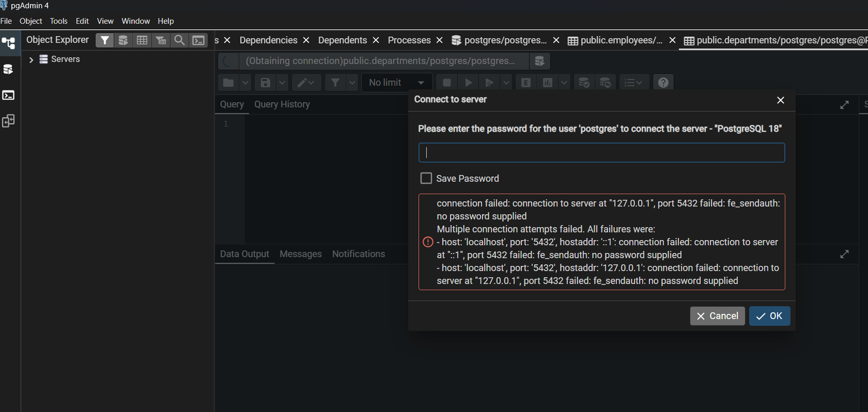Click Filtered Rows icon in Object Explorer
Viewport: 868px width, 412px height.
click(161, 40)
